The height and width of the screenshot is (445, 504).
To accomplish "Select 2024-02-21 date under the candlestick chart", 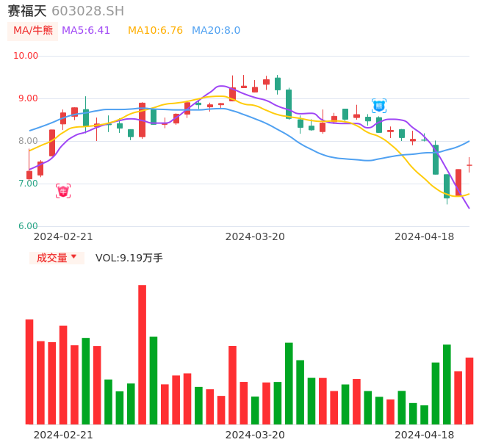I will tap(63, 236).
